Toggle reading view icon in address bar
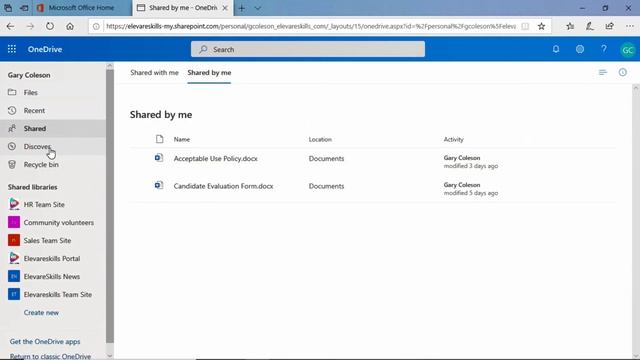The height and width of the screenshot is (360, 640). point(525,26)
